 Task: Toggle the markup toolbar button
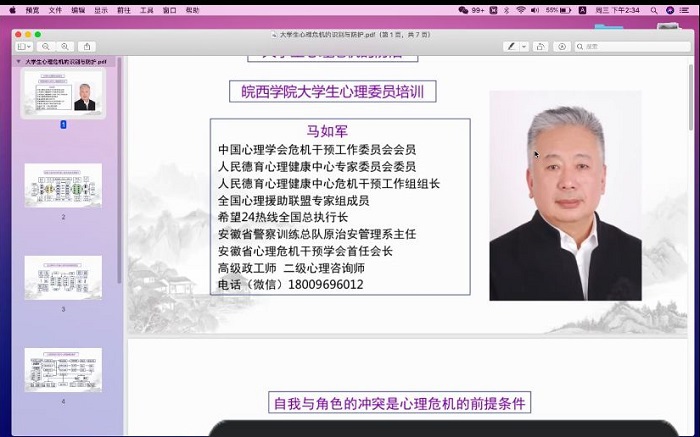tap(561, 46)
